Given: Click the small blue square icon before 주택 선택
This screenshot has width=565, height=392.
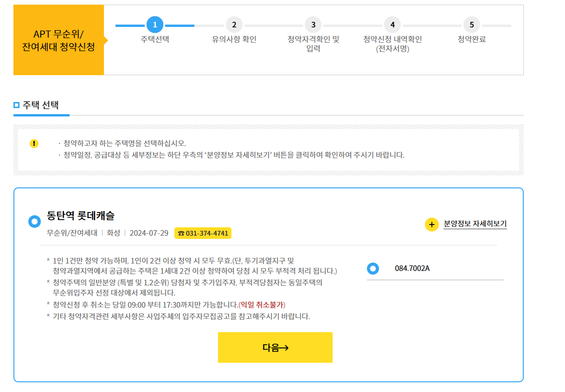Looking at the screenshot, I should click(x=17, y=105).
